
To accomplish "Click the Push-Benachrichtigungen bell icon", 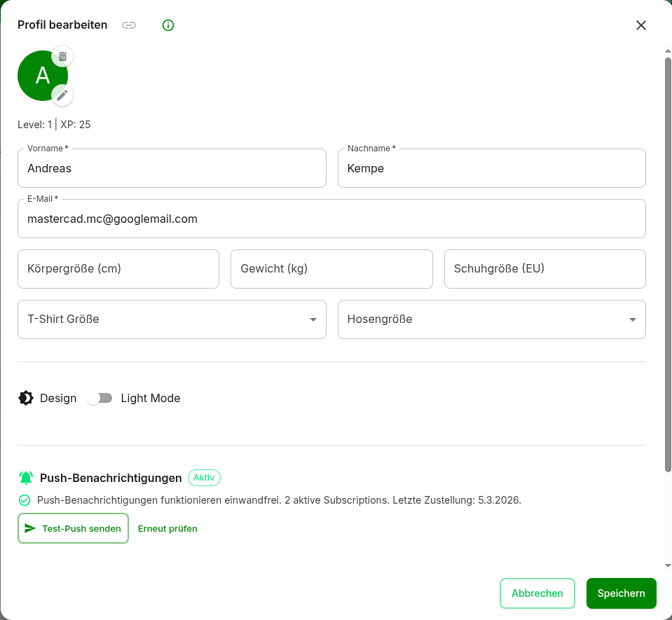I will pyautogui.click(x=26, y=478).
